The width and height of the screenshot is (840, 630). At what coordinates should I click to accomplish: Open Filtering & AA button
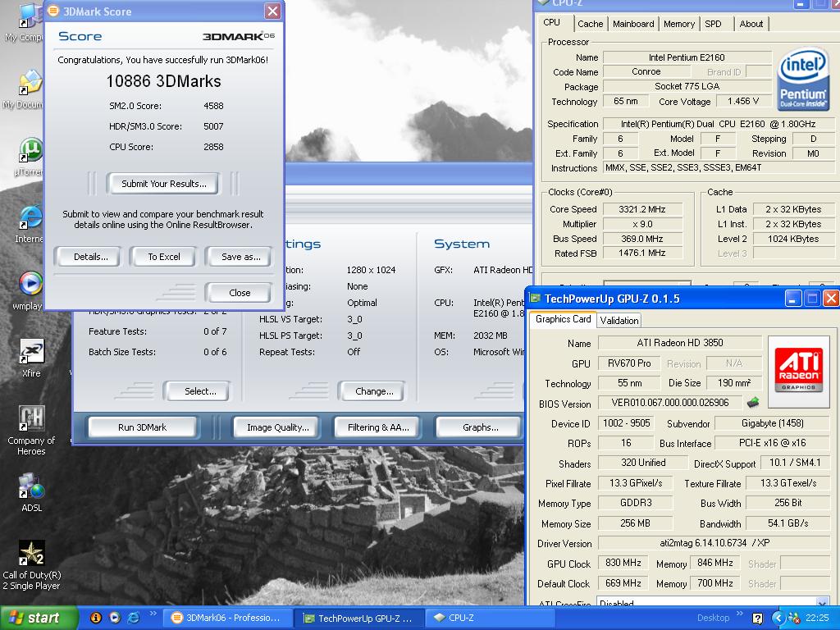click(377, 427)
